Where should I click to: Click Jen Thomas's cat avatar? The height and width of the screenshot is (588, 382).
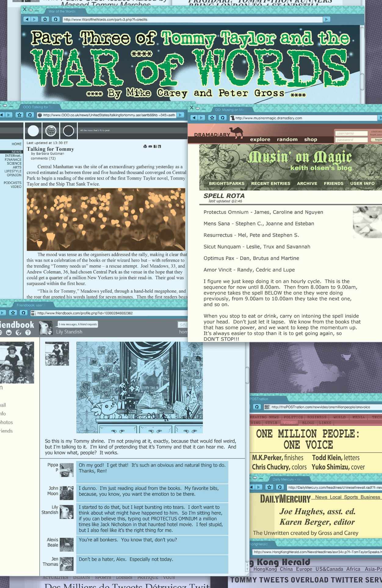coord(67,564)
